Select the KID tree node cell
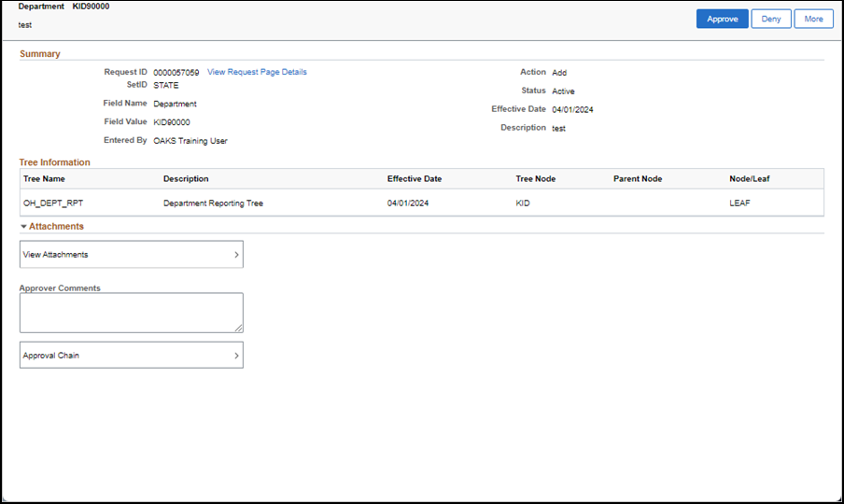This screenshot has width=844, height=504. tap(523, 203)
